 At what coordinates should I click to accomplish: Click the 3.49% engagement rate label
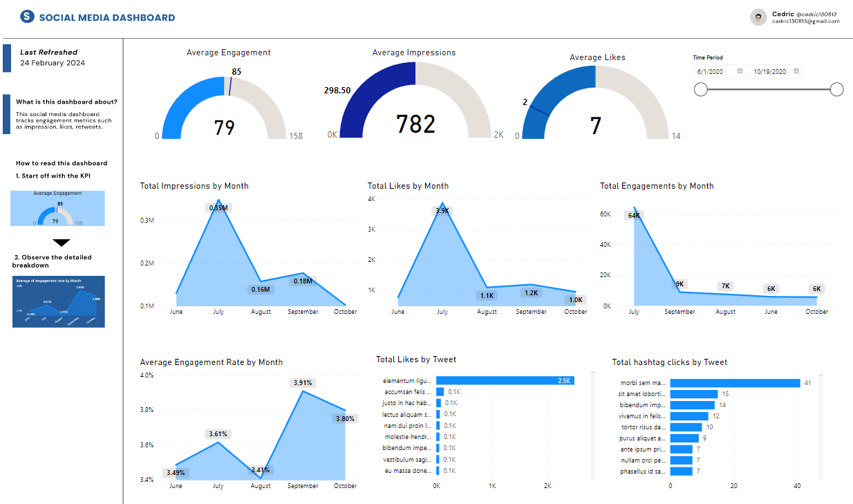[176, 473]
